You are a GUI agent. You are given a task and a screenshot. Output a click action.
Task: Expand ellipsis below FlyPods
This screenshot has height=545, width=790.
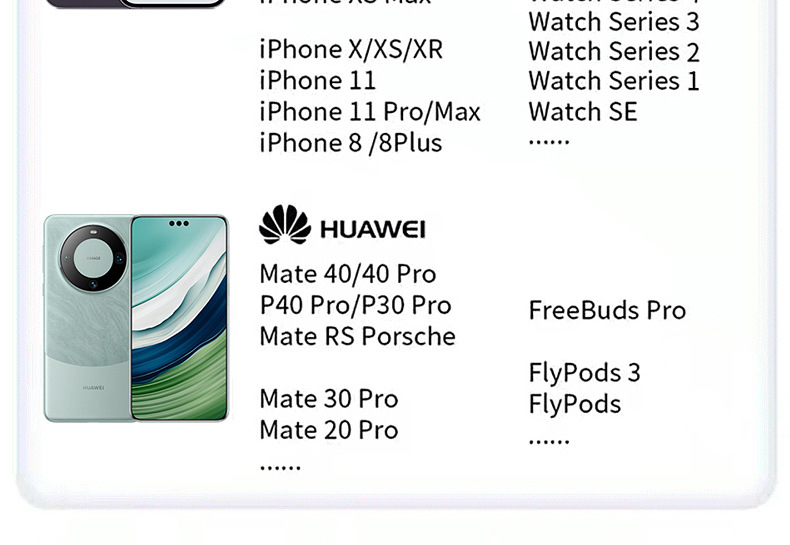(549, 442)
